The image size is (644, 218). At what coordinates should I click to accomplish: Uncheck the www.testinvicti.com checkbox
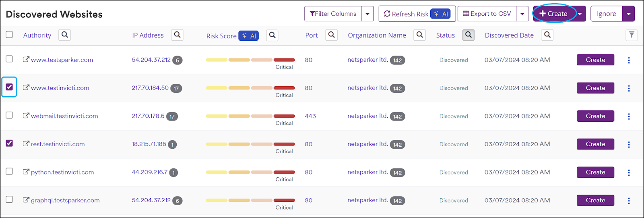pos(9,87)
